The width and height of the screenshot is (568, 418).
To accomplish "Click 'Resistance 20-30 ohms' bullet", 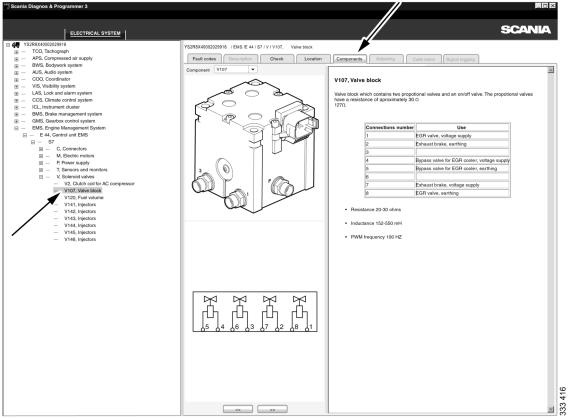I will point(376,210).
